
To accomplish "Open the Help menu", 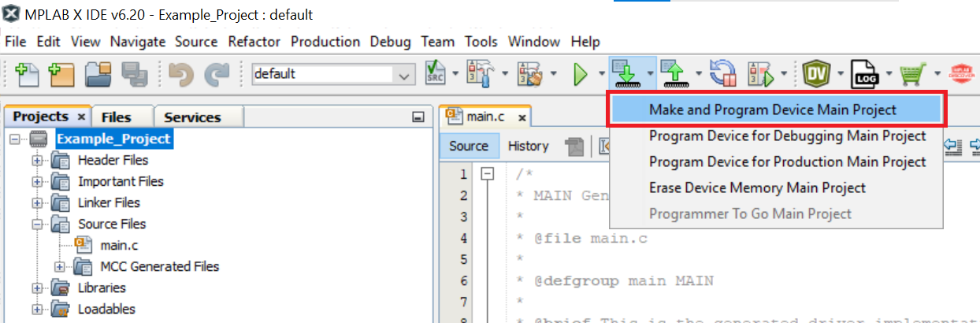I will tap(585, 42).
